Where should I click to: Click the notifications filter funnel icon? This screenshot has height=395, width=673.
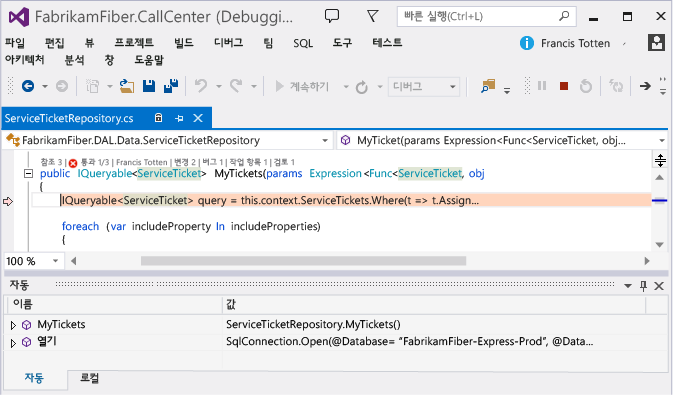point(373,16)
